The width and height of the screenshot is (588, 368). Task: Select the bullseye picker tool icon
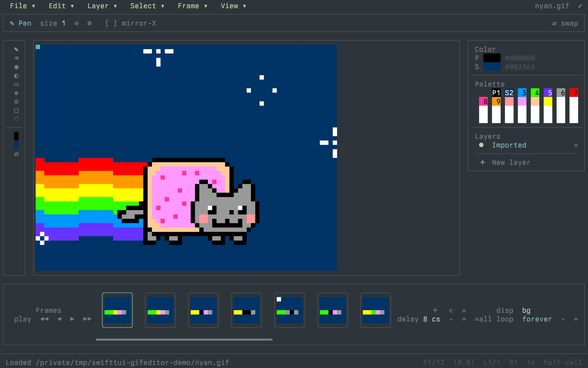(x=16, y=102)
